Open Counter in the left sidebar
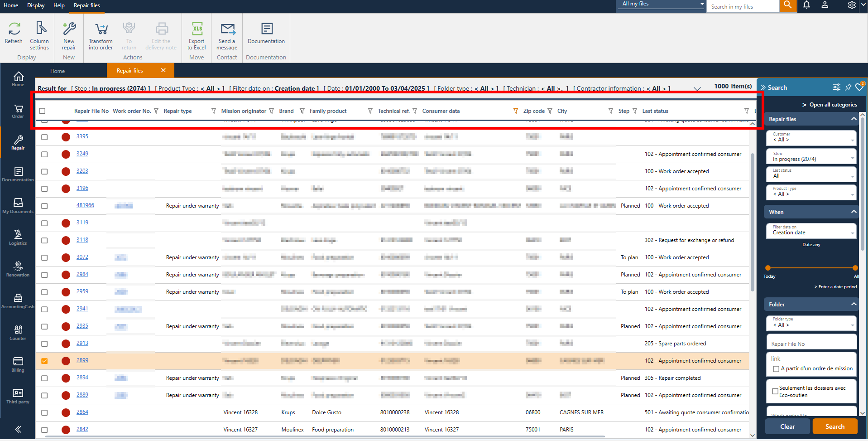Viewport: 868px width, 441px height. (18, 333)
